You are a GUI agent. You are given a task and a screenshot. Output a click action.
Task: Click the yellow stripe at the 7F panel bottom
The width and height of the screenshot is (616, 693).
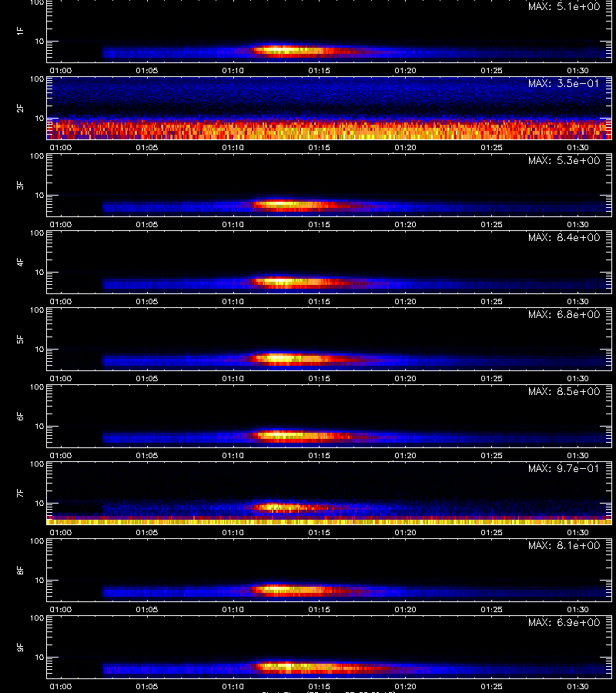[x=330, y=522]
